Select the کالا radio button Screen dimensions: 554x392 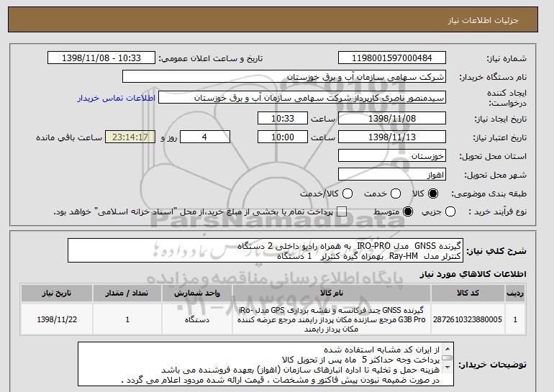pyautogui.click(x=433, y=193)
